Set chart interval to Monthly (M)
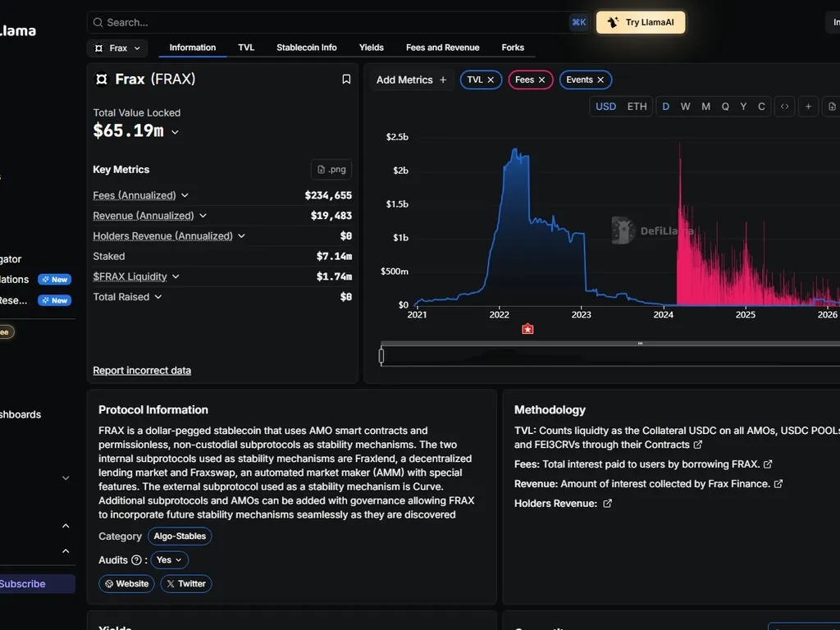This screenshot has height=630, width=840. (706, 107)
